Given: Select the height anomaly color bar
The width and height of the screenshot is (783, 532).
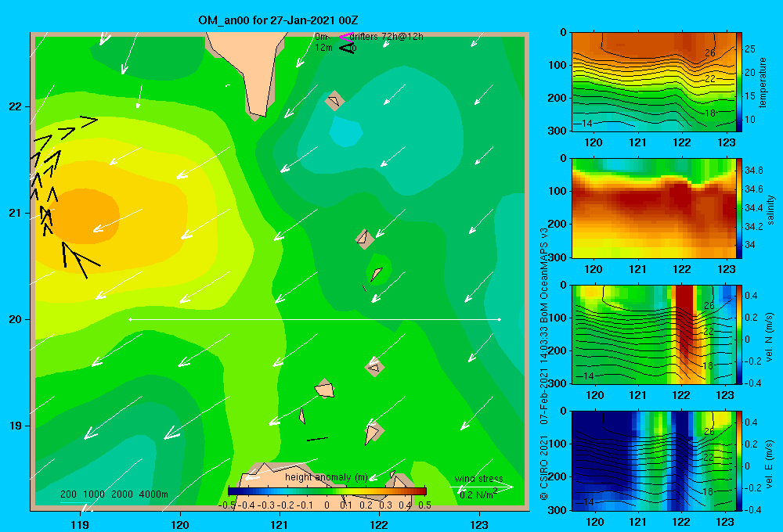Looking at the screenshot, I should tap(327, 491).
